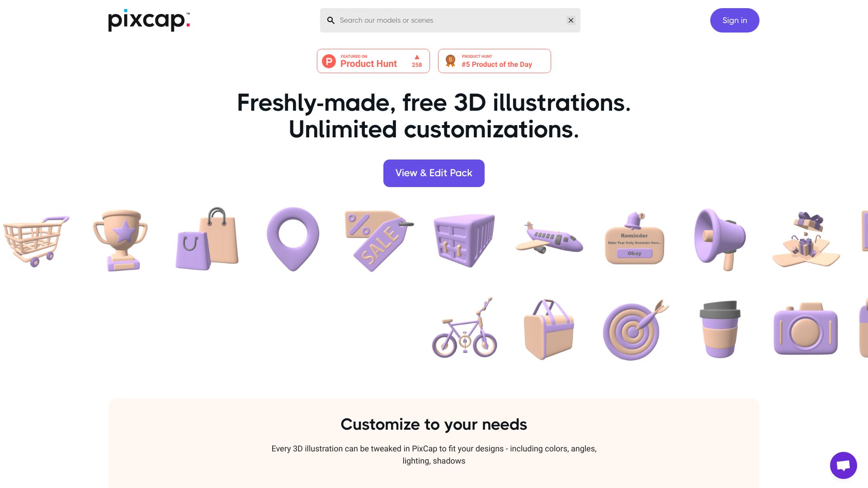
Task: Click the Sign in button
Action: pyautogui.click(x=735, y=20)
